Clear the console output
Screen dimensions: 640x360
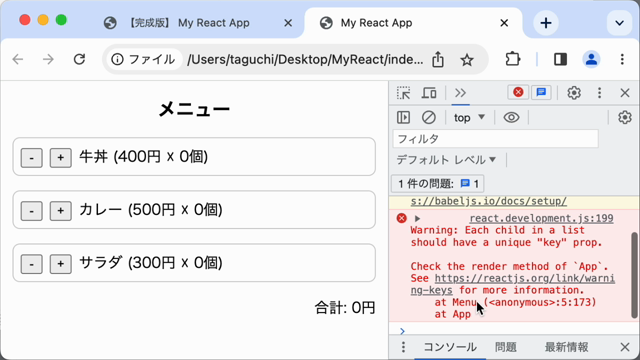(x=429, y=118)
